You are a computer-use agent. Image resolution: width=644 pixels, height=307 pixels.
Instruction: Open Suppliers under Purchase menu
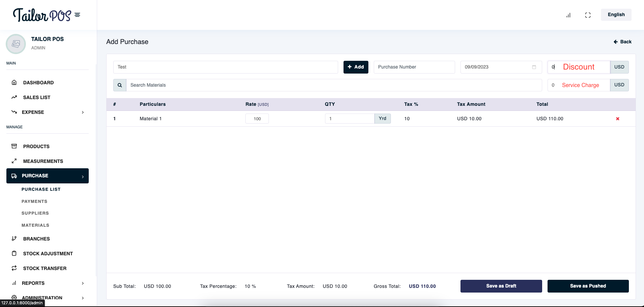[x=35, y=213]
